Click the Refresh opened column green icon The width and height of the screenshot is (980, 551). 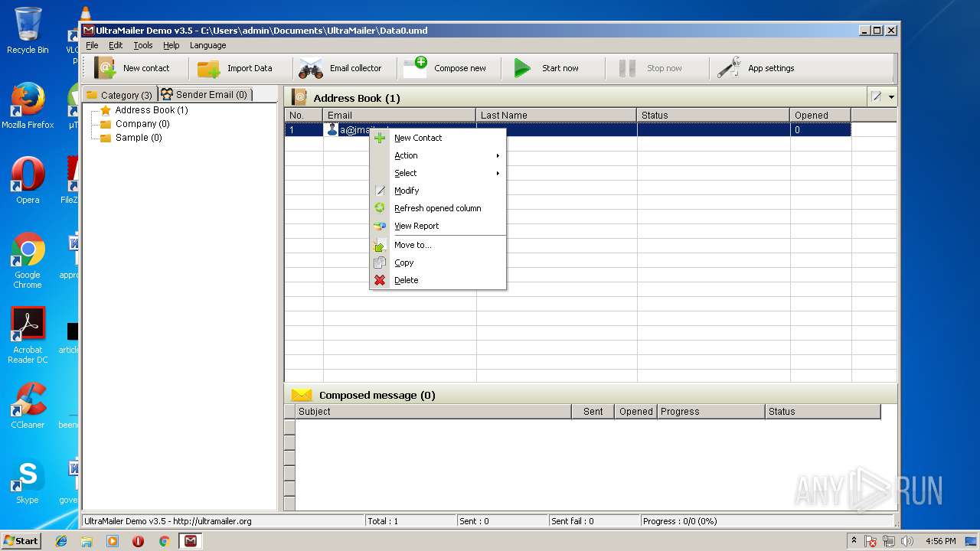[x=380, y=208]
